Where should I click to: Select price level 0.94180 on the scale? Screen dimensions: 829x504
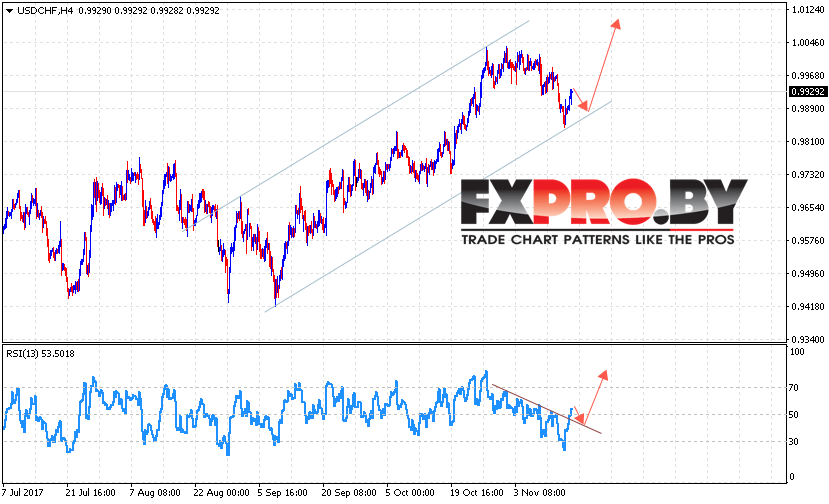(807, 307)
